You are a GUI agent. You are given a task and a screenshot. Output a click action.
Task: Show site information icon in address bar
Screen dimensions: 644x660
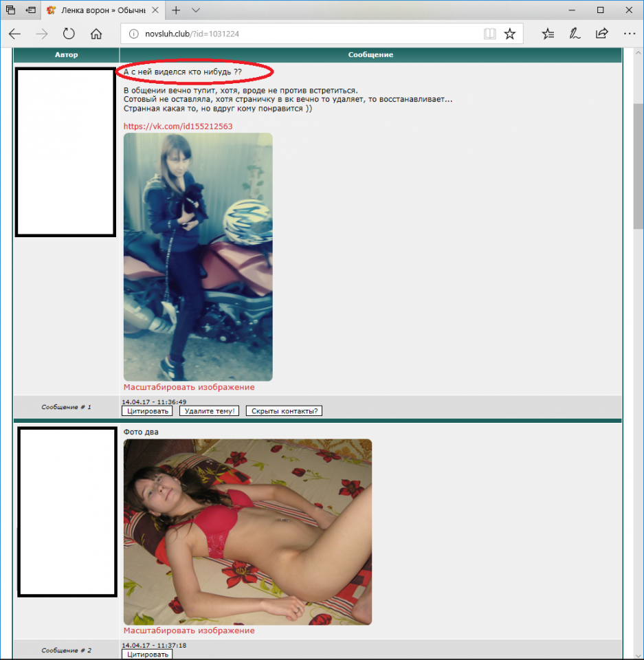134,34
